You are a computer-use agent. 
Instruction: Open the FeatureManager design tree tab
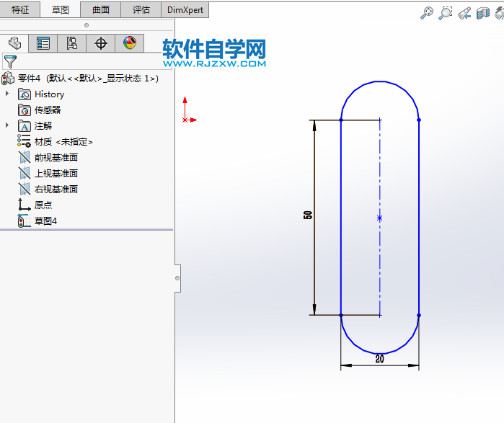point(14,43)
